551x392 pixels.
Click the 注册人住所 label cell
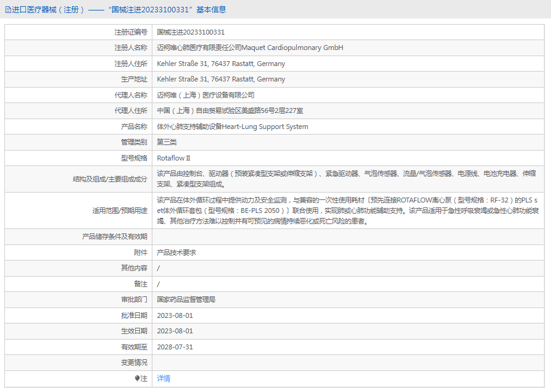(x=78, y=64)
